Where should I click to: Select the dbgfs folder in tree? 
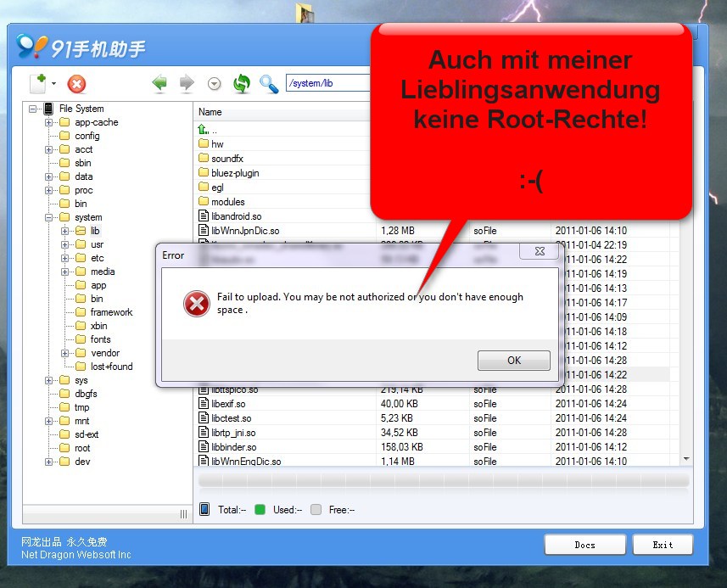86,394
